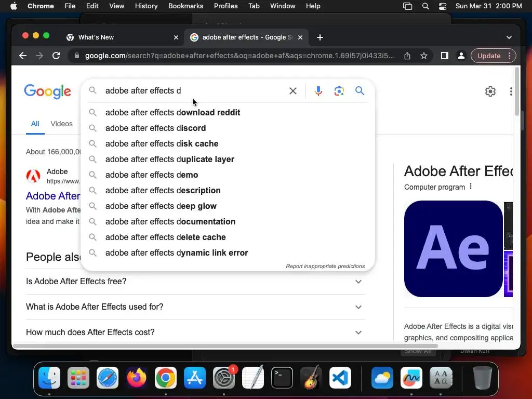This screenshot has width=532, height=399.
Task: Close the What's New tab
Action: pyautogui.click(x=176, y=37)
